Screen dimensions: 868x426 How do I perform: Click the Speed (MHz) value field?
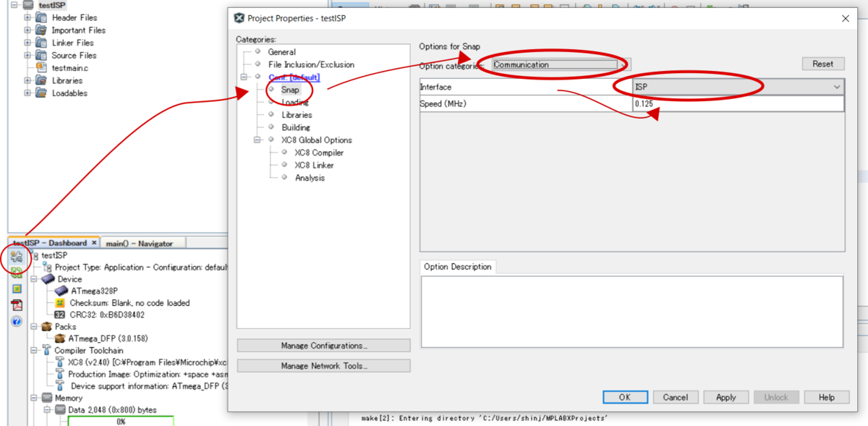tap(738, 103)
